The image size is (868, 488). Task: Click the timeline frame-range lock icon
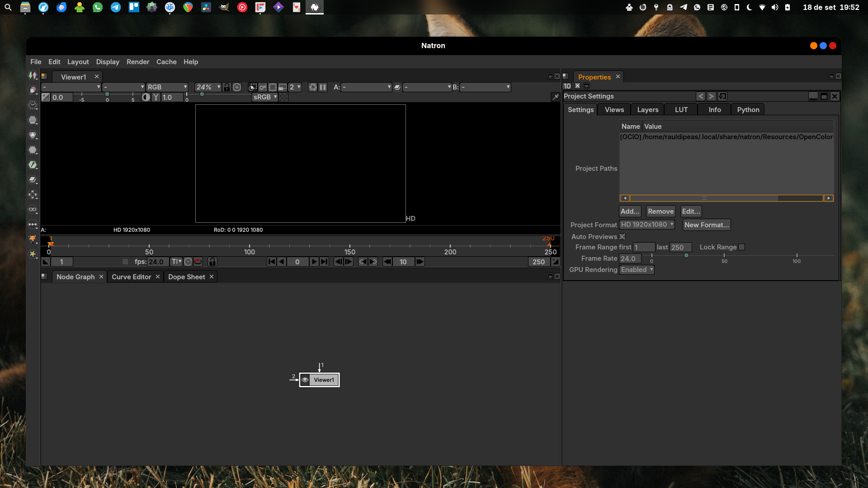212,262
